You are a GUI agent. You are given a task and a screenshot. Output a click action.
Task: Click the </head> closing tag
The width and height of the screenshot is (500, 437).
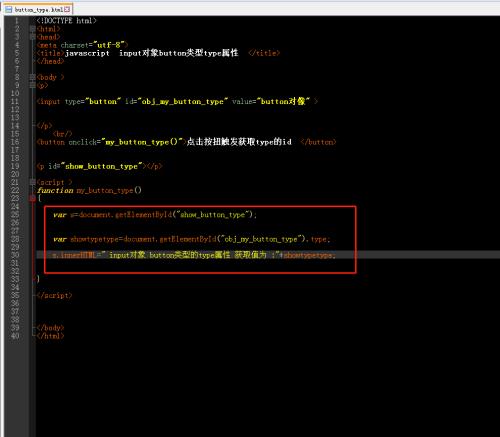click(x=50, y=61)
